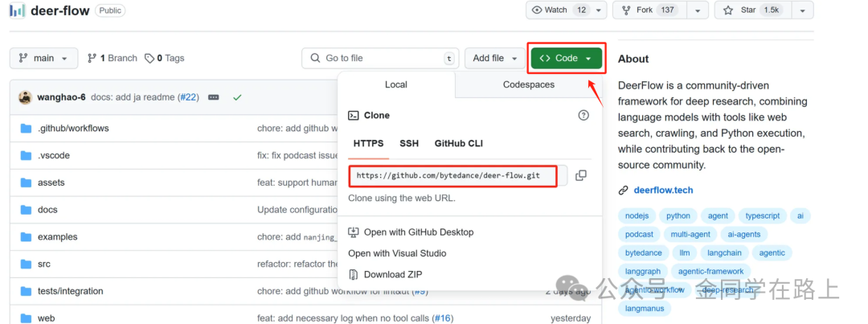
Task: Open the docs folder name
Action: click(x=47, y=210)
